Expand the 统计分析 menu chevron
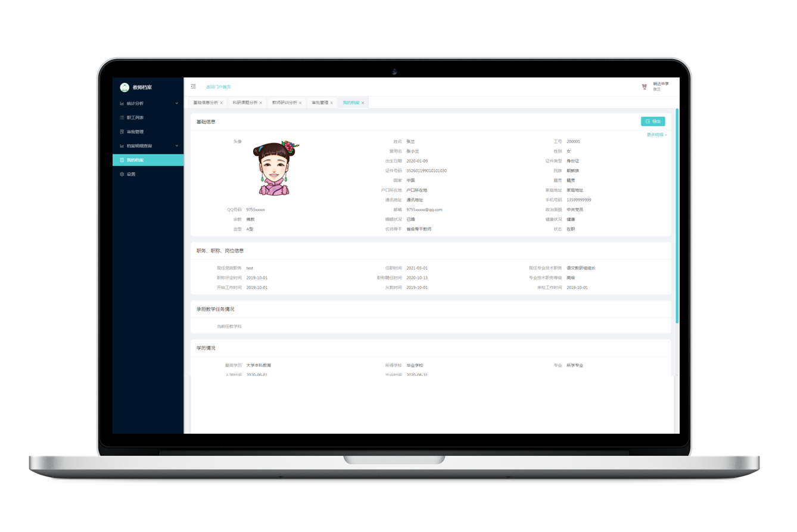Viewport: 797px width, 532px height. point(177,104)
